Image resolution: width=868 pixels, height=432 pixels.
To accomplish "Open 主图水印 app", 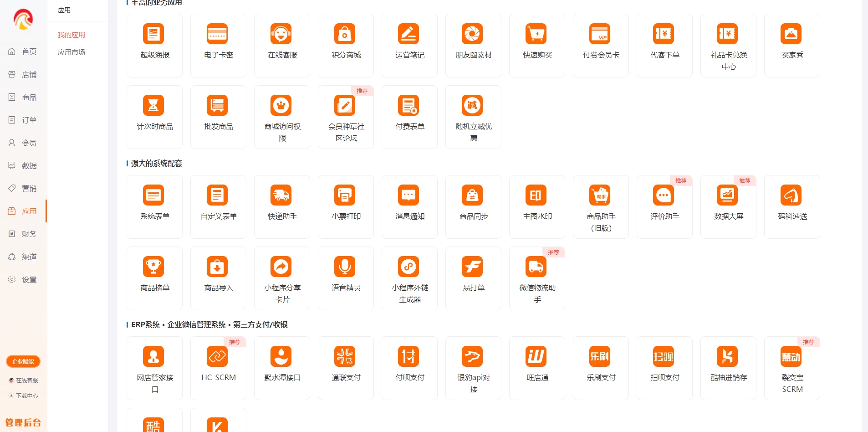I will point(537,207).
